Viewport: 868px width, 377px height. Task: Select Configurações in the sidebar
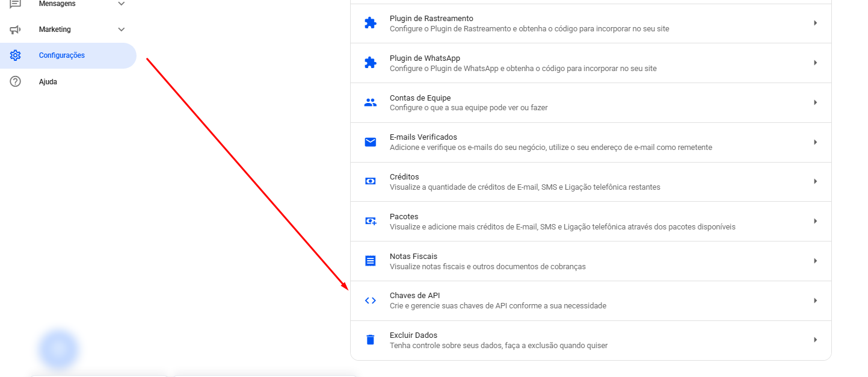[x=68, y=55]
